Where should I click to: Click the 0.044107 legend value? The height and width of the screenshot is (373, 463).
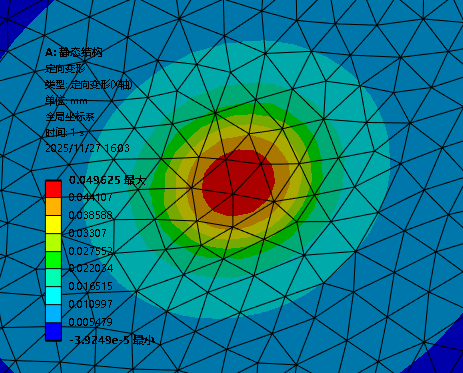[x=90, y=197]
